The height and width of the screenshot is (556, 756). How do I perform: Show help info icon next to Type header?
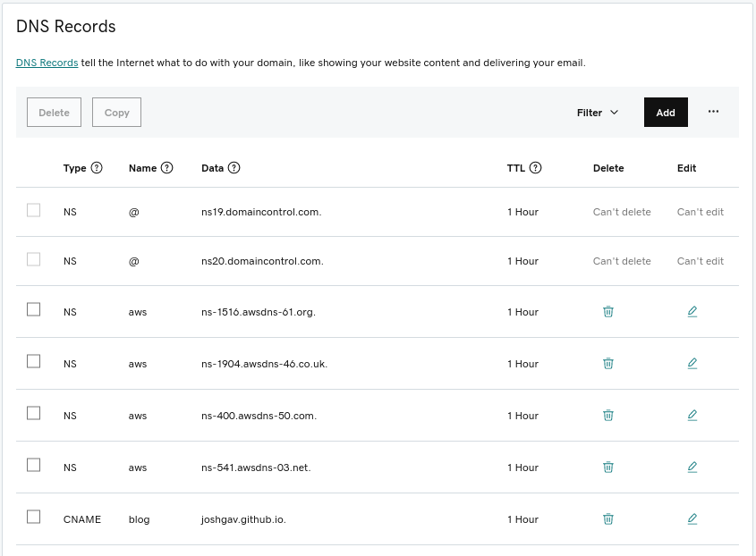point(97,168)
